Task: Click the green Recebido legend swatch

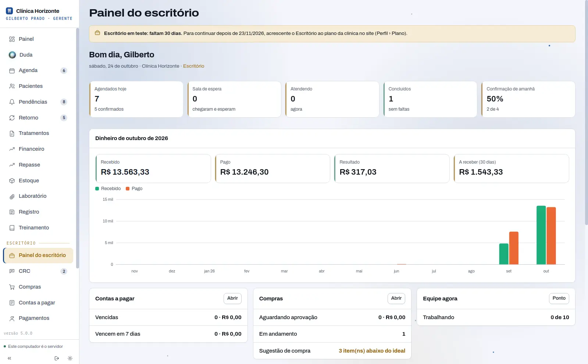Action: click(97, 189)
